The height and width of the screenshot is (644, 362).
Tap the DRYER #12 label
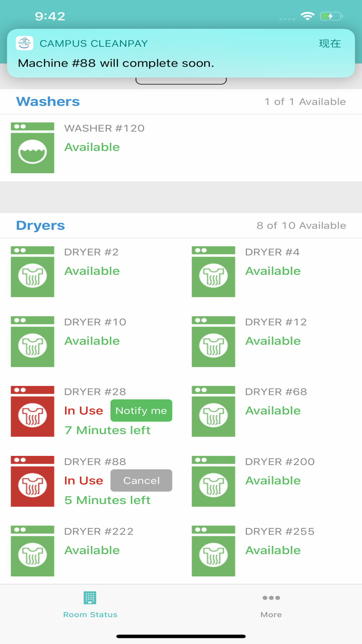tap(276, 322)
